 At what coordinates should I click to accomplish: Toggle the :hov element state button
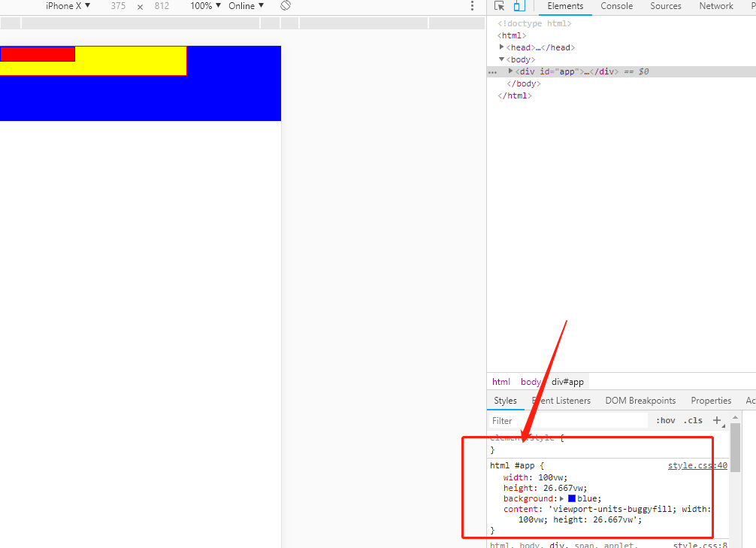665,420
